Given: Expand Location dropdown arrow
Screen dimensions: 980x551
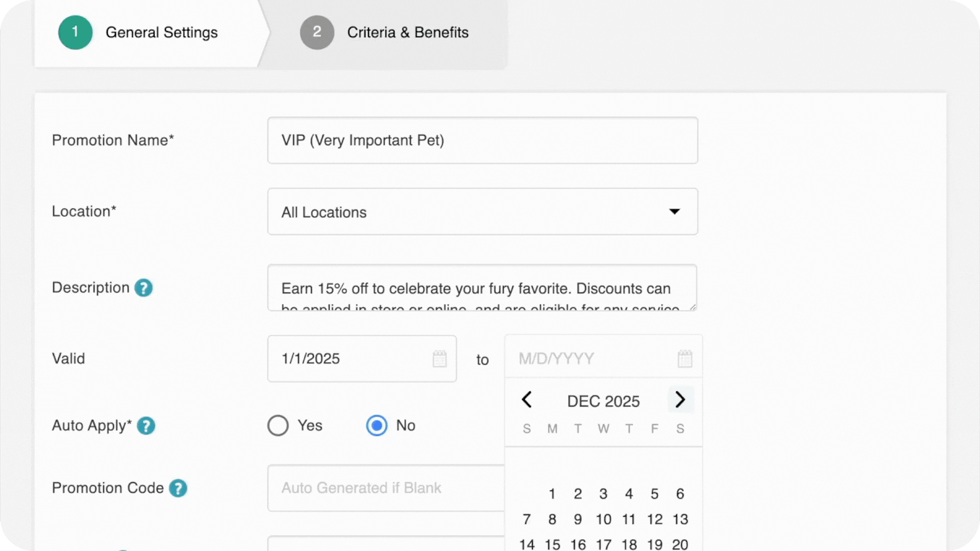Looking at the screenshot, I should (674, 212).
